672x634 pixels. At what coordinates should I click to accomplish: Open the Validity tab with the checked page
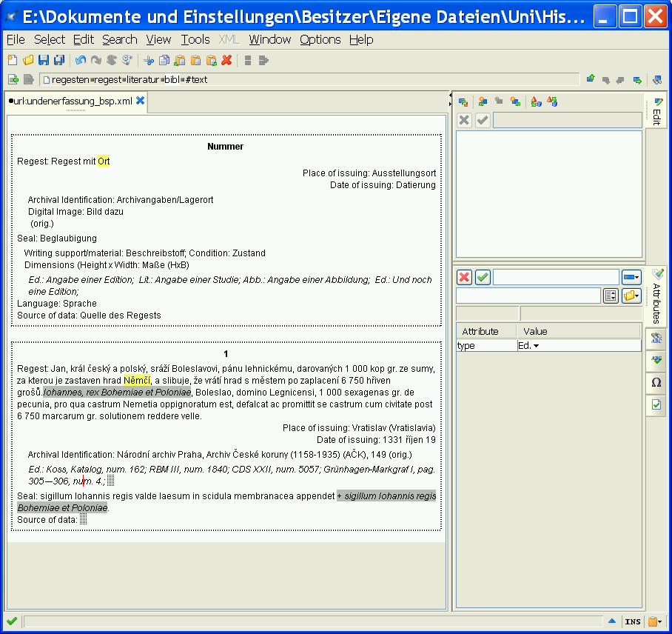(x=656, y=404)
